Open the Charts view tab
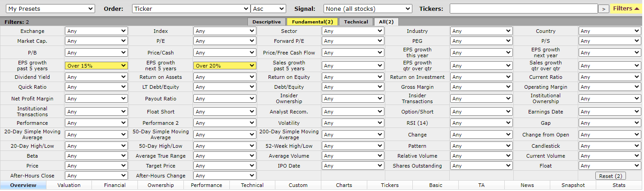The height and width of the screenshot is (191, 644). click(344, 185)
